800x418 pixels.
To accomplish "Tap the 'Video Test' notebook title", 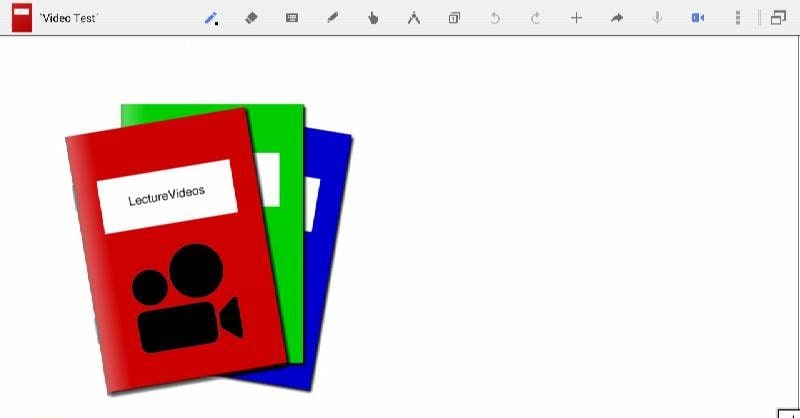I will pyautogui.click(x=69, y=18).
